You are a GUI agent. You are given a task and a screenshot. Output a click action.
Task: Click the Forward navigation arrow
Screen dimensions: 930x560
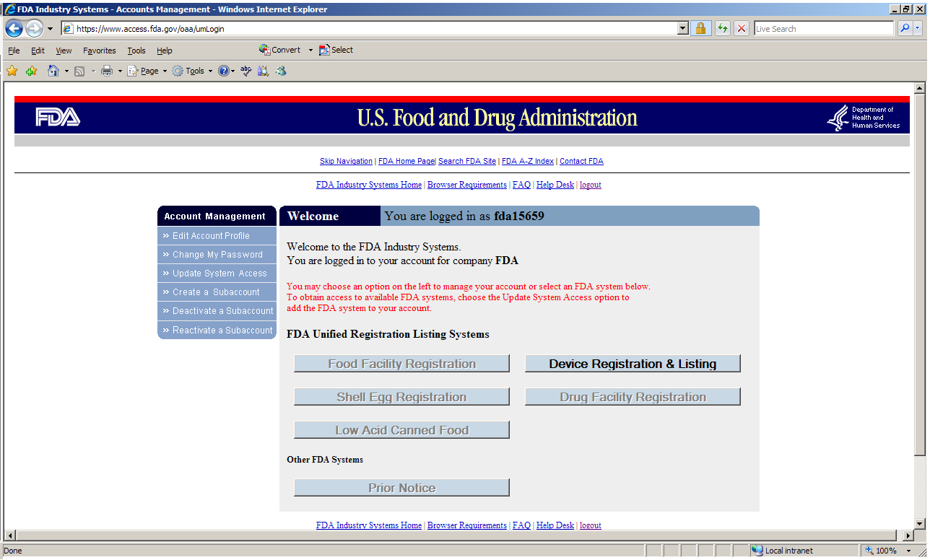click(34, 29)
